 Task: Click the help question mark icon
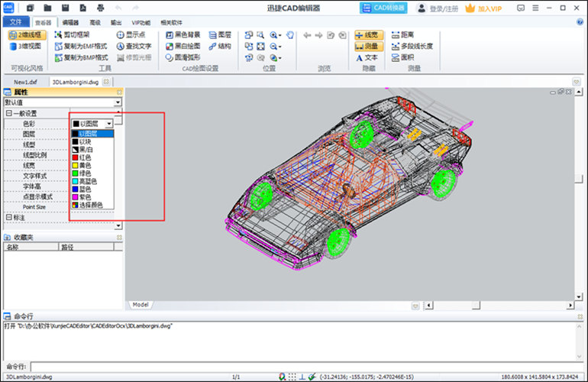[580, 22]
